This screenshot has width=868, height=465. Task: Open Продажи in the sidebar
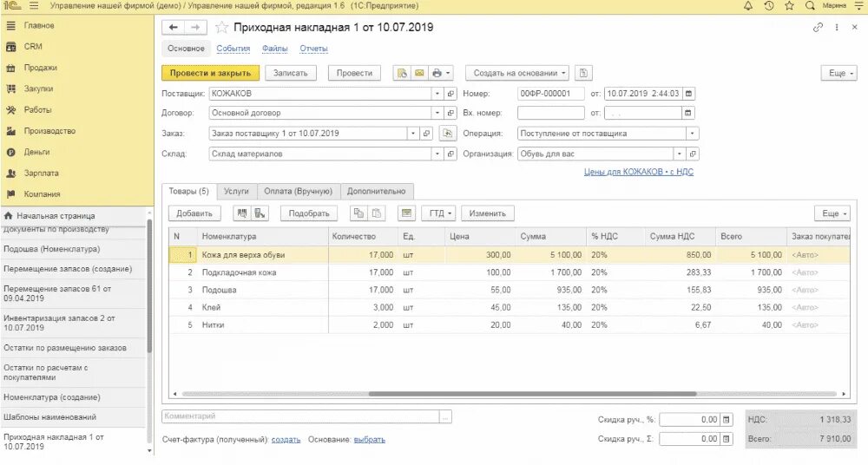pyautogui.click(x=41, y=68)
